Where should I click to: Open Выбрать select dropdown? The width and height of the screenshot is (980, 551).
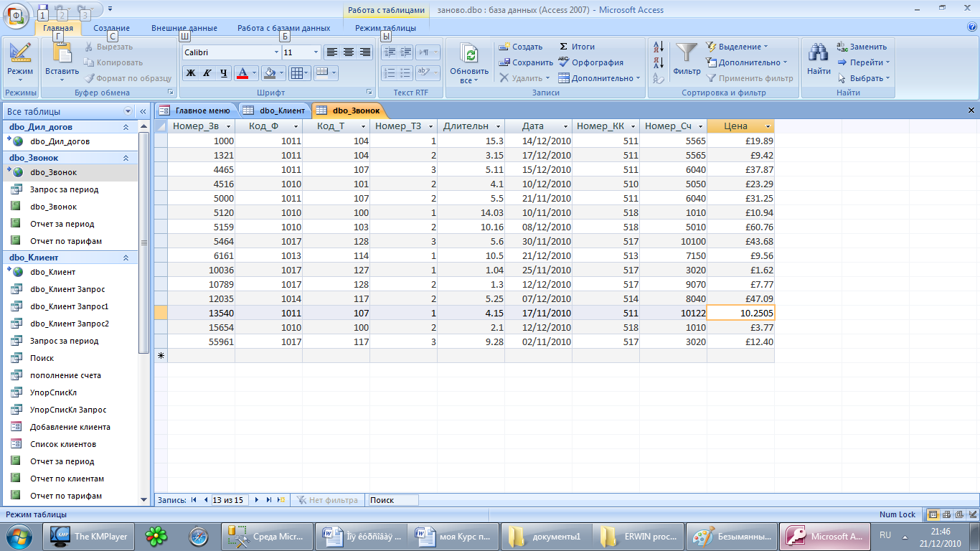click(x=864, y=78)
